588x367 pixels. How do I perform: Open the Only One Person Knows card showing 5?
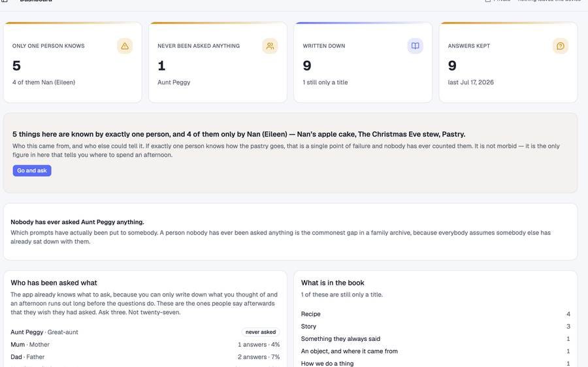(73, 62)
